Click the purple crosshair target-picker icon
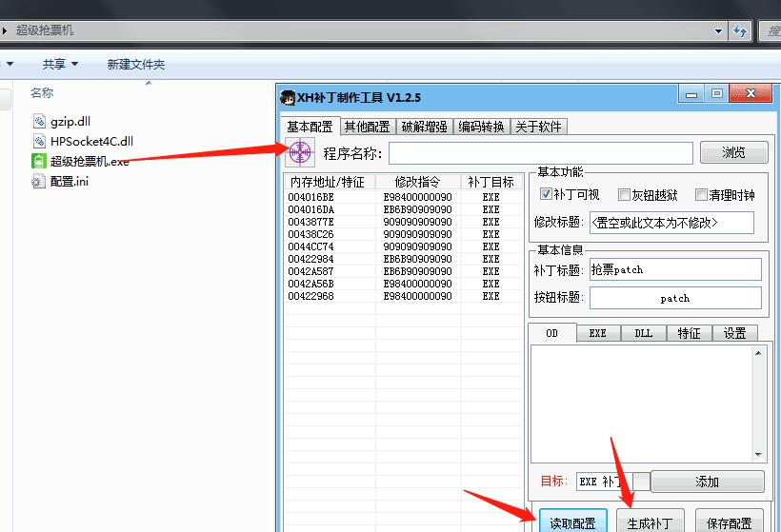781x532 pixels. coord(300,152)
